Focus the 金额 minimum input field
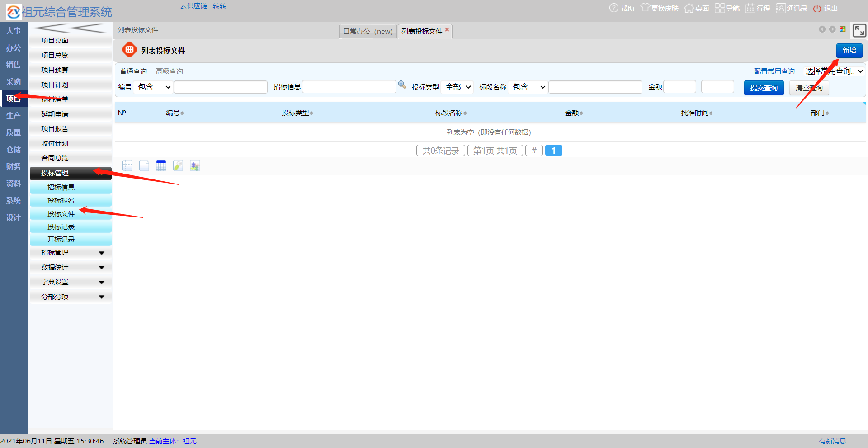Screen dimensions: 868x448 click(x=679, y=86)
